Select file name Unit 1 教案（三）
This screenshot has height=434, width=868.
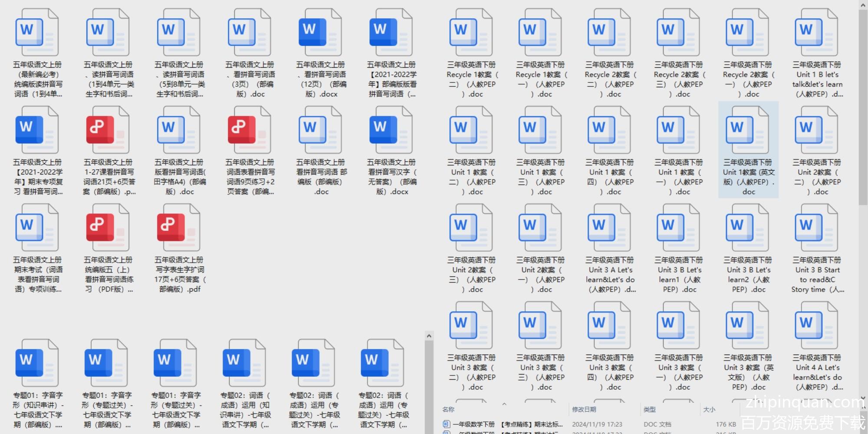pos(540,177)
